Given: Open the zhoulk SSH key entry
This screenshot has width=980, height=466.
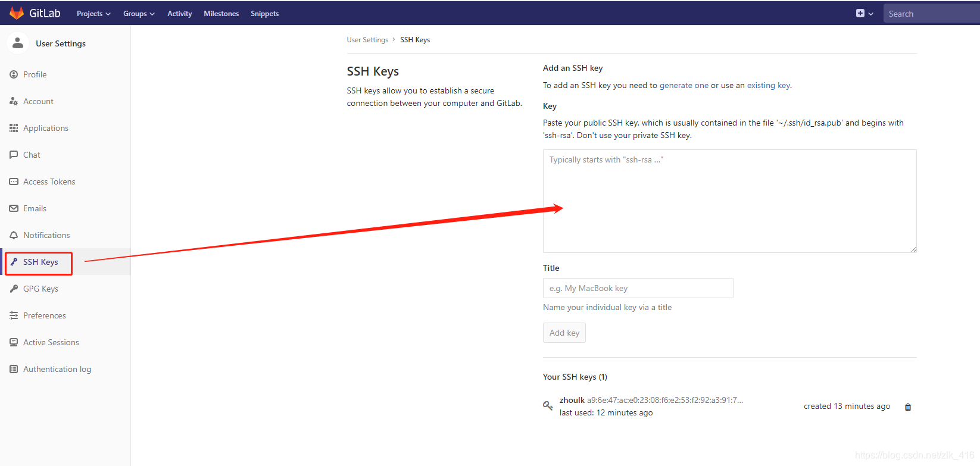Looking at the screenshot, I should [572, 400].
